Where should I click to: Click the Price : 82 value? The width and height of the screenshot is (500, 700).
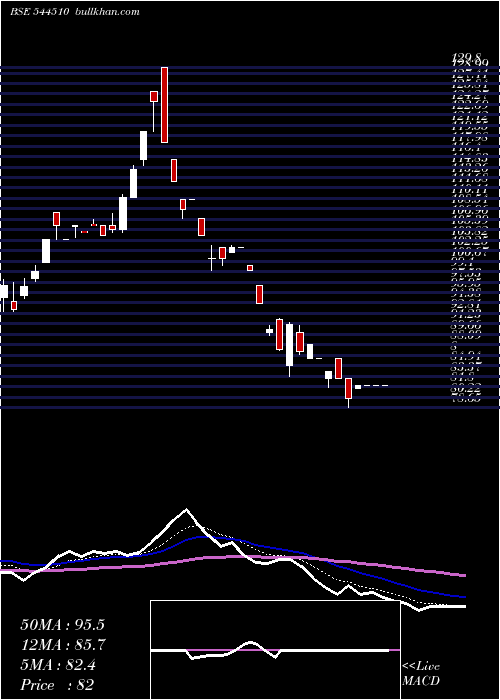[x=57, y=685]
